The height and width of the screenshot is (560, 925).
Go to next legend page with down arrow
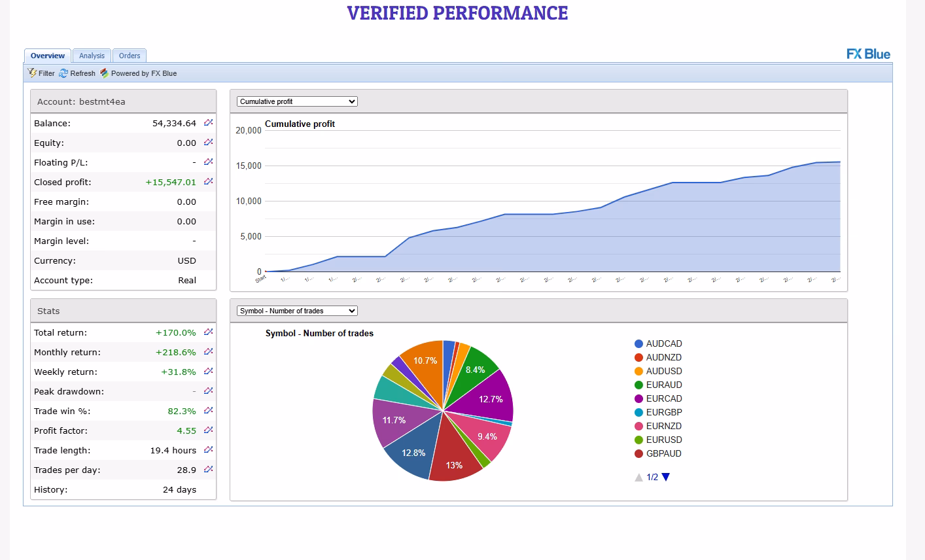coord(666,477)
